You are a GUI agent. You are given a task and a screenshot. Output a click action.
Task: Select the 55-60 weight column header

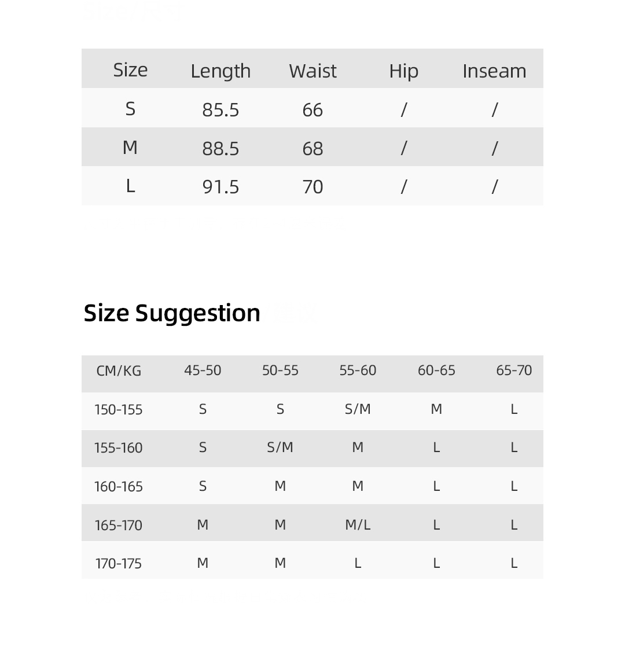(358, 370)
